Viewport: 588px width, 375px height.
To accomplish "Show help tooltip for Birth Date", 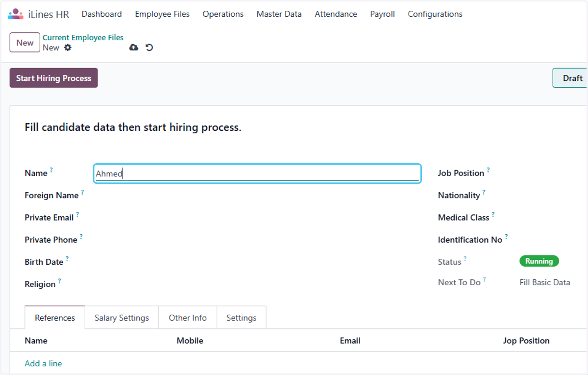I will [67, 258].
